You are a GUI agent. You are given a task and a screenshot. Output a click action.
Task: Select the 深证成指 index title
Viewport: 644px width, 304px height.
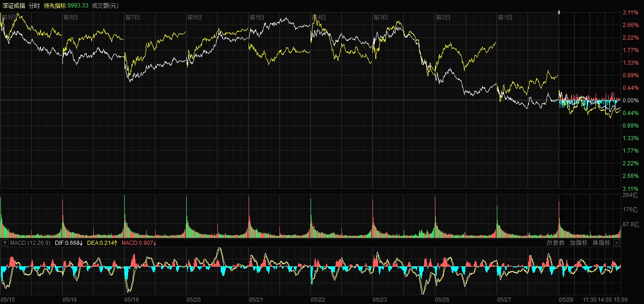(14, 5)
